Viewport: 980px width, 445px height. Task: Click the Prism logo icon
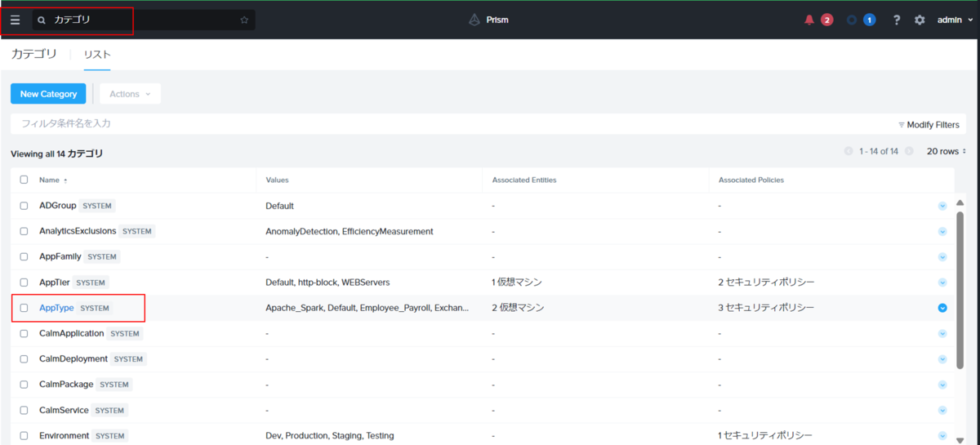coord(474,20)
